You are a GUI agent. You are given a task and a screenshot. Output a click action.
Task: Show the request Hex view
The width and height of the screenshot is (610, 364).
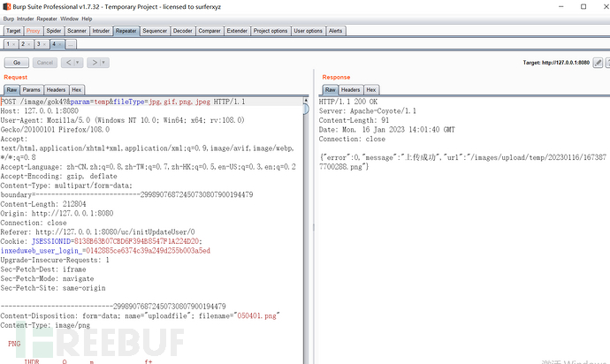point(77,90)
